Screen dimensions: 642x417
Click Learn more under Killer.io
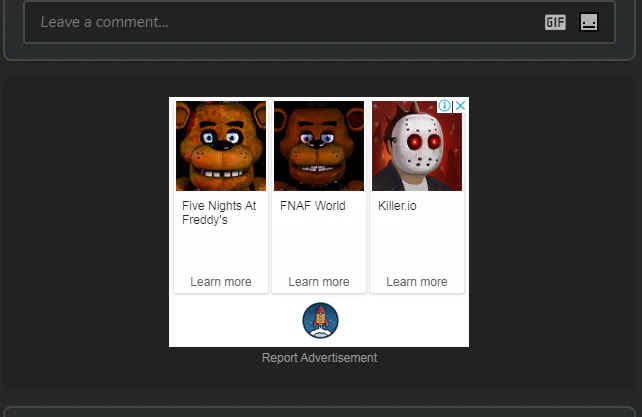(417, 282)
